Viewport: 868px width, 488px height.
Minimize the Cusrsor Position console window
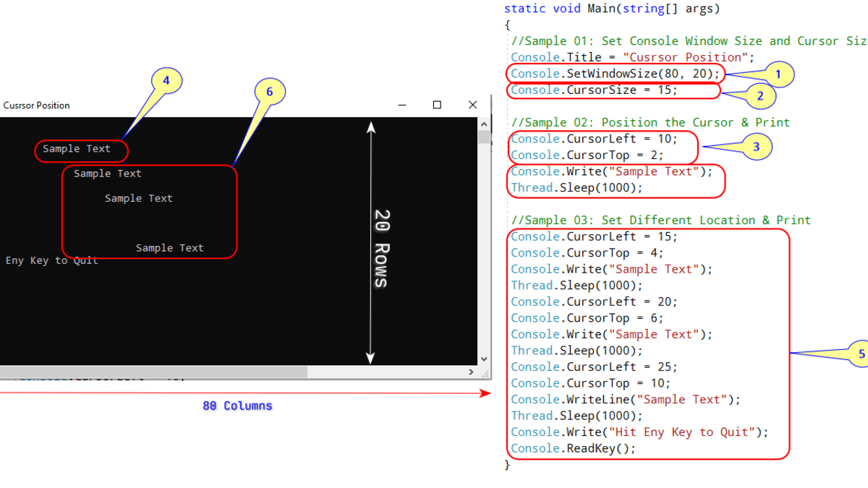point(402,105)
